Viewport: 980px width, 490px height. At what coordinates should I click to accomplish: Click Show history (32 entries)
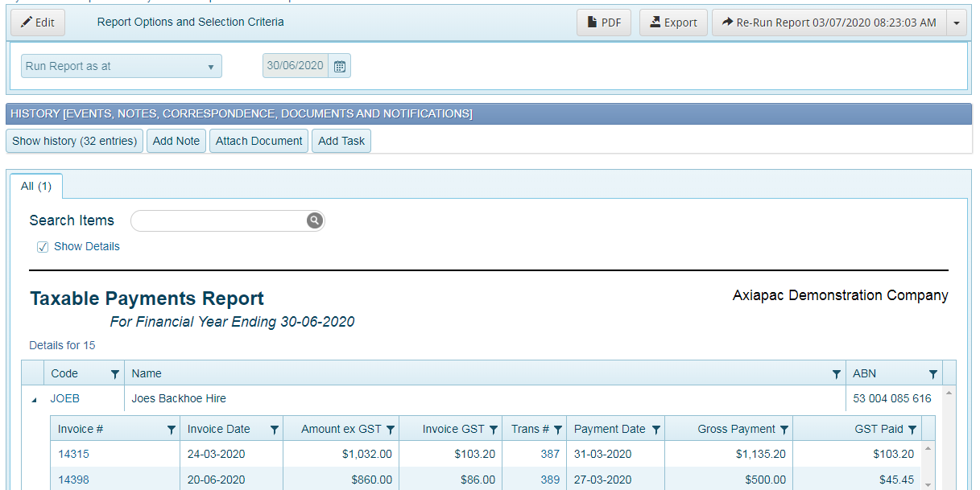[x=74, y=141]
